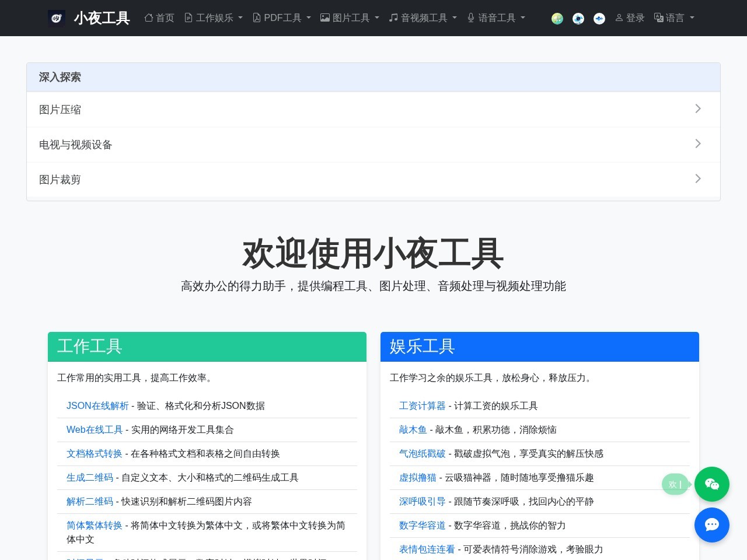The height and width of the screenshot is (560, 747).
Task: Open the 电视与视频设备 explore row
Action: pyautogui.click(x=373, y=145)
